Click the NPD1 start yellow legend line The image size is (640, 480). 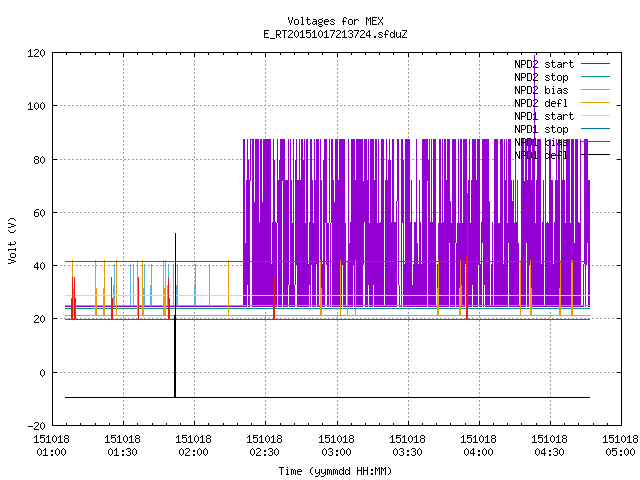595,116
